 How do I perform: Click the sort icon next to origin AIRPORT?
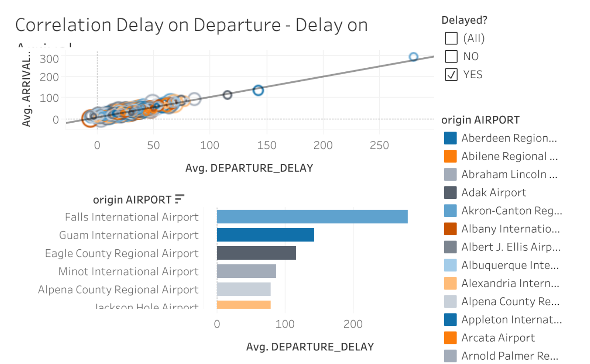click(x=180, y=198)
